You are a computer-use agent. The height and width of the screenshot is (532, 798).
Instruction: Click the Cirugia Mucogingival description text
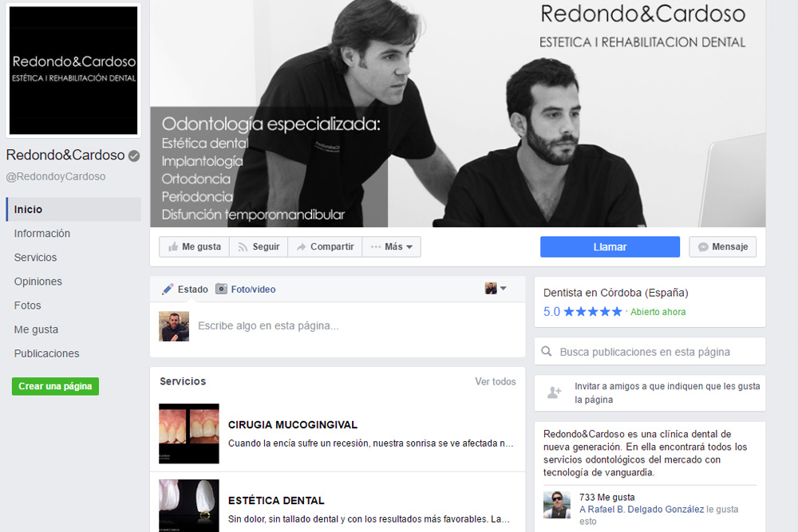(x=370, y=443)
